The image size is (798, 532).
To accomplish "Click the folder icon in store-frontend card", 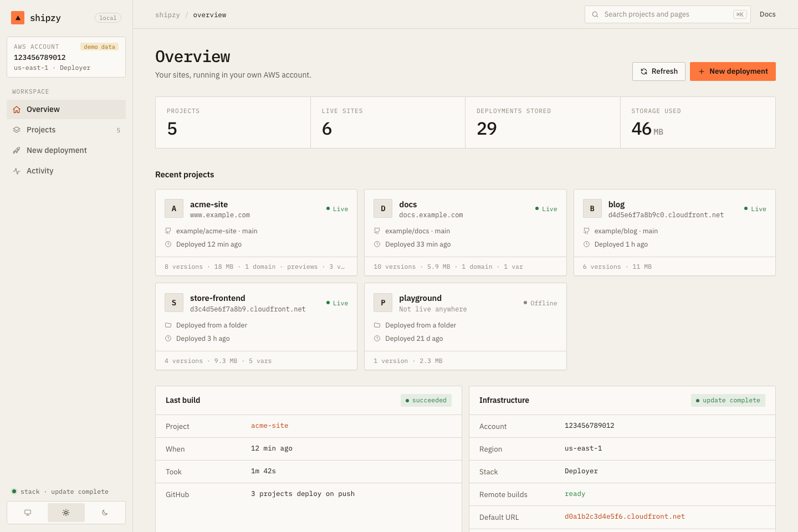I will coord(168,325).
